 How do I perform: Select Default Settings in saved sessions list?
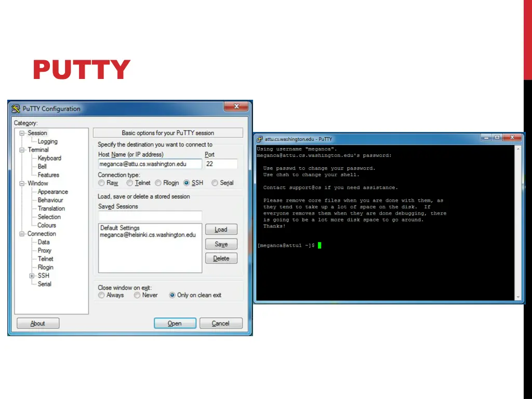pyautogui.click(x=120, y=228)
